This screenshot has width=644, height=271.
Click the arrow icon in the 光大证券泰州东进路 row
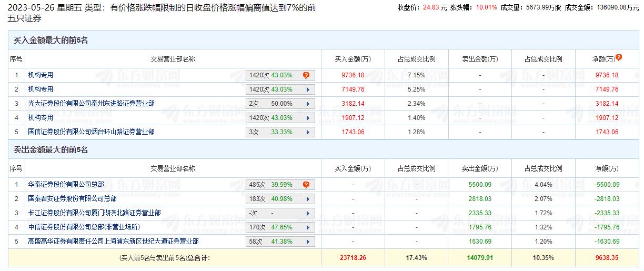(308, 104)
